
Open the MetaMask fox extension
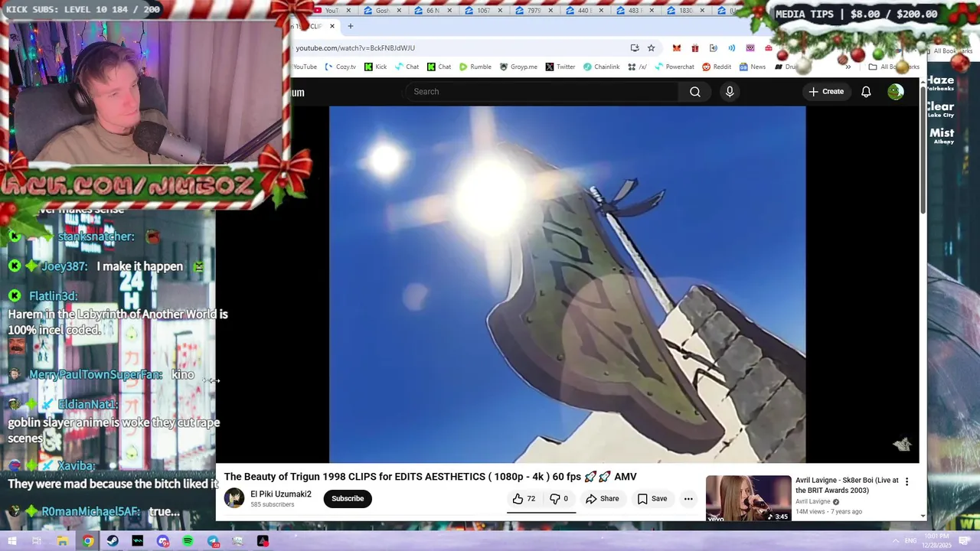[x=676, y=47]
